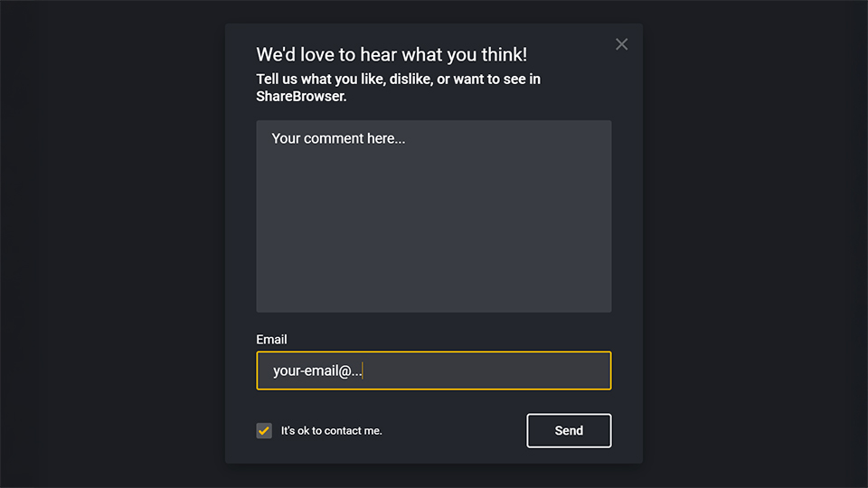868x488 pixels.
Task: Click the Email field label
Action: click(x=271, y=339)
